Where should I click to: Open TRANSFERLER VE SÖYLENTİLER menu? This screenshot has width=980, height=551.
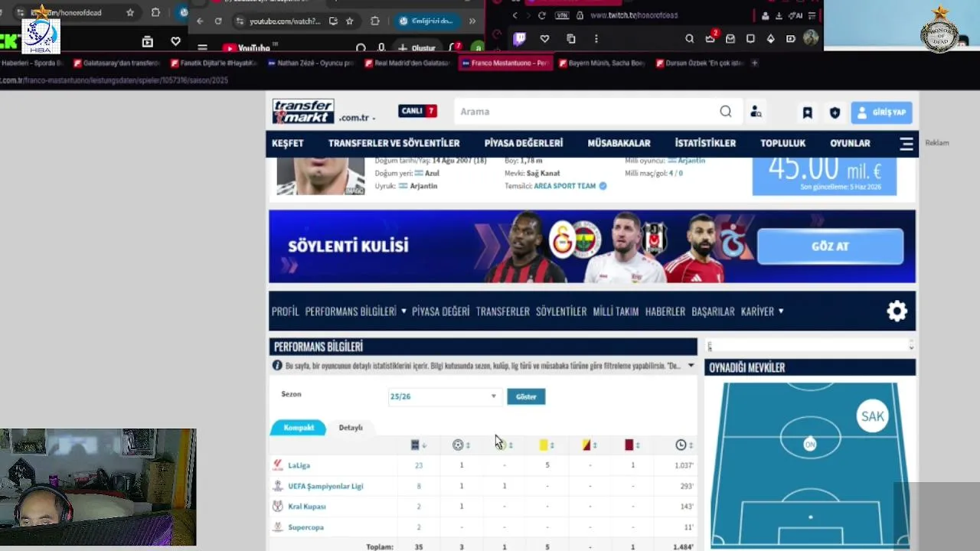click(394, 143)
